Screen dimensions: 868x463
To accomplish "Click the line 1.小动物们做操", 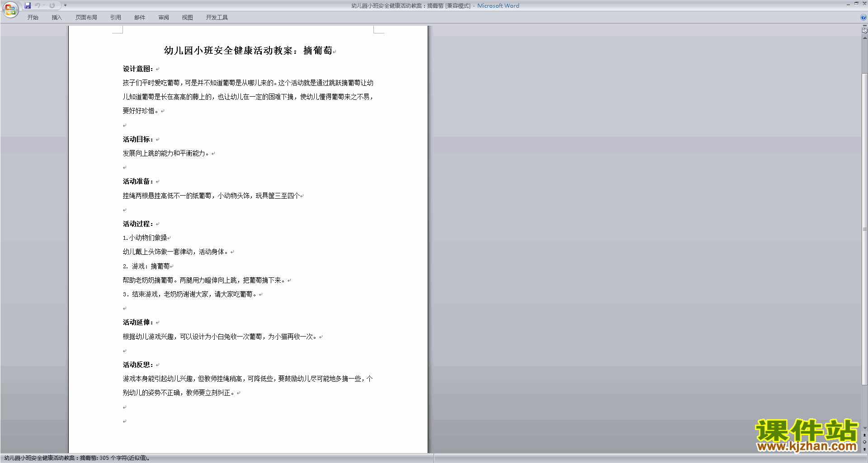I will [x=145, y=238].
